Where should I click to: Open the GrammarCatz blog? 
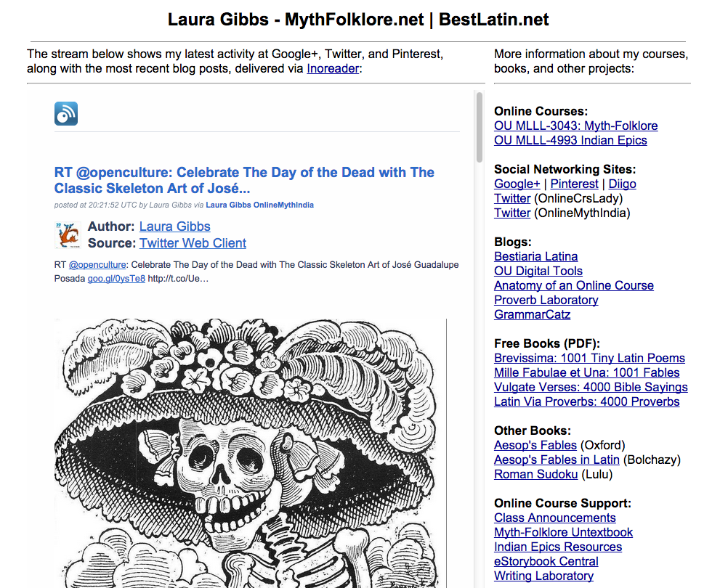[533, 314]
